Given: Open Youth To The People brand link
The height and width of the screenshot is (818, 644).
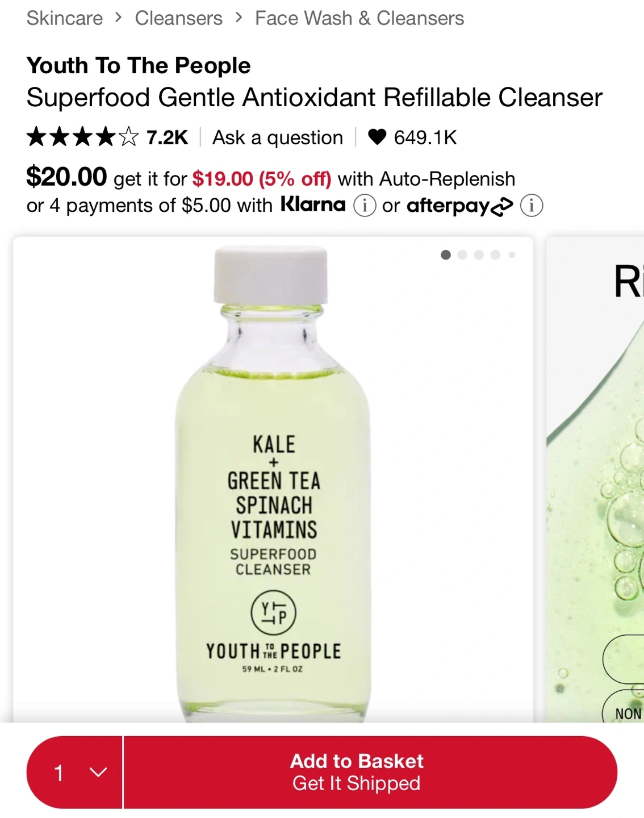Looking at the screenshot, I should click(139, 65).
